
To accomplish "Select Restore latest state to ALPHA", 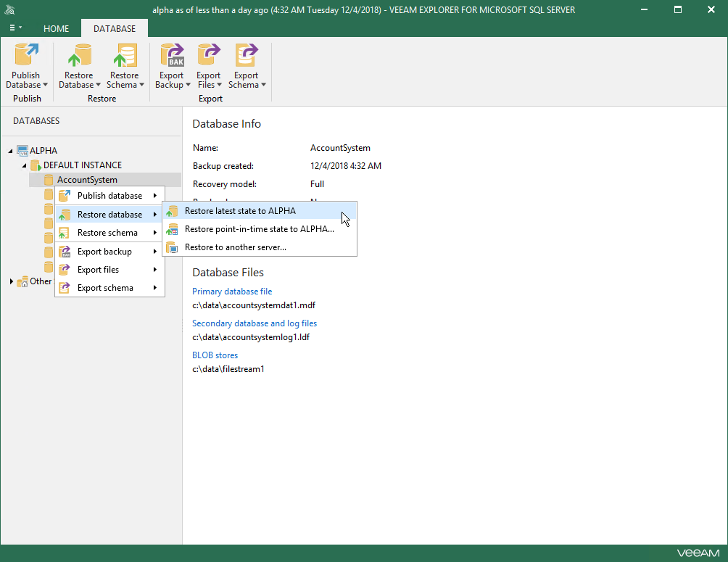I will [x=260, y=211].
